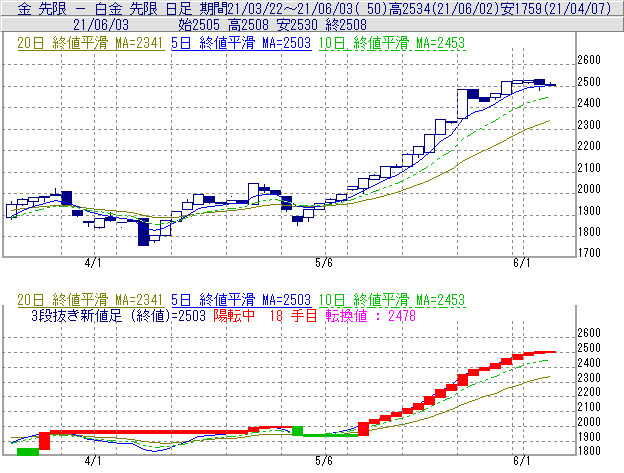Viewport: 624px width, 473px height.
Task: Click the 2500 axis value on line-break chart
Action: tap(589, 348)
